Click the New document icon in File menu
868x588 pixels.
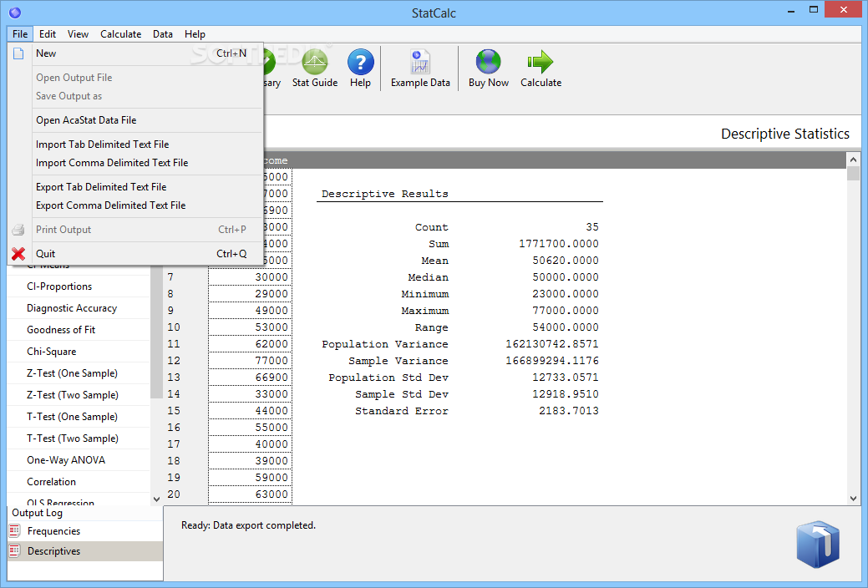coord(18,53)
